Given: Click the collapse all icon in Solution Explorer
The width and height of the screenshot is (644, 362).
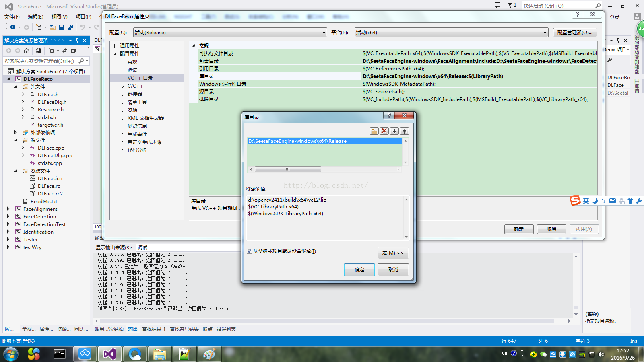Looking at the screenshot, I should pos(74,51).
